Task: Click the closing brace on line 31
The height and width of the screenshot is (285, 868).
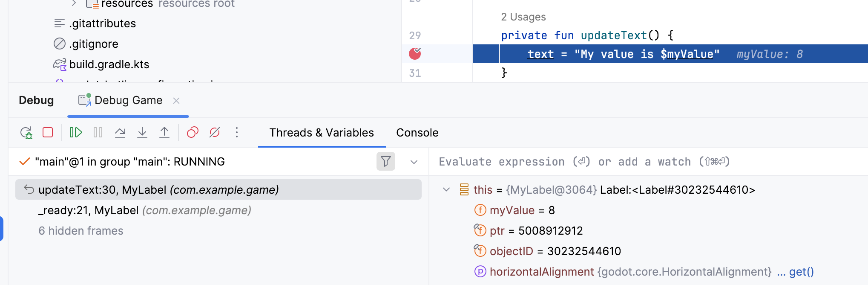Action: coord(504,73)
